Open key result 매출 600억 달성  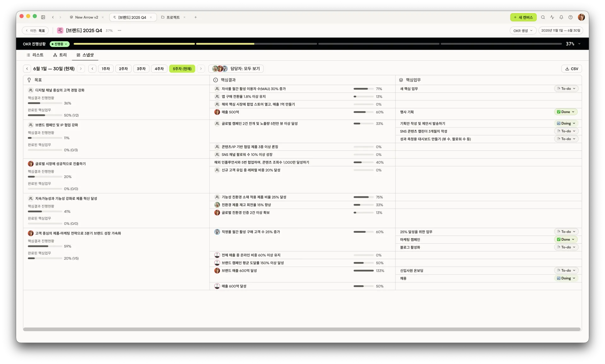click(x=234, y=286)
